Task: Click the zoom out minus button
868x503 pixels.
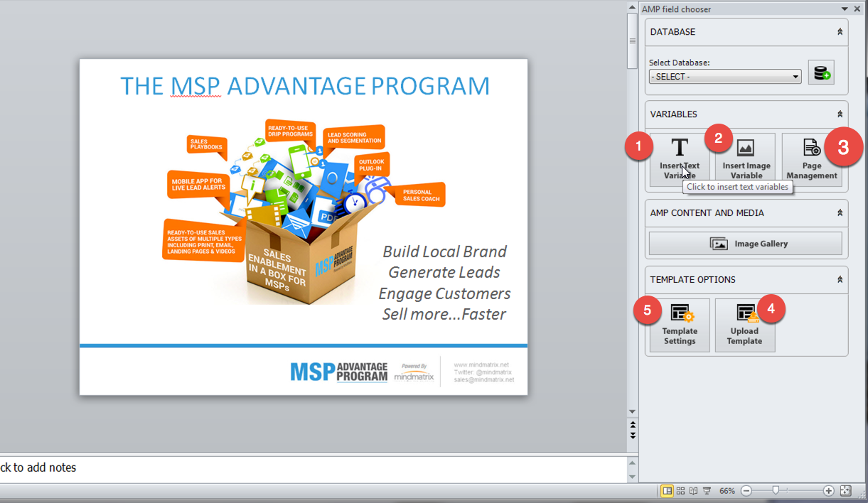Action: (746, 491)
